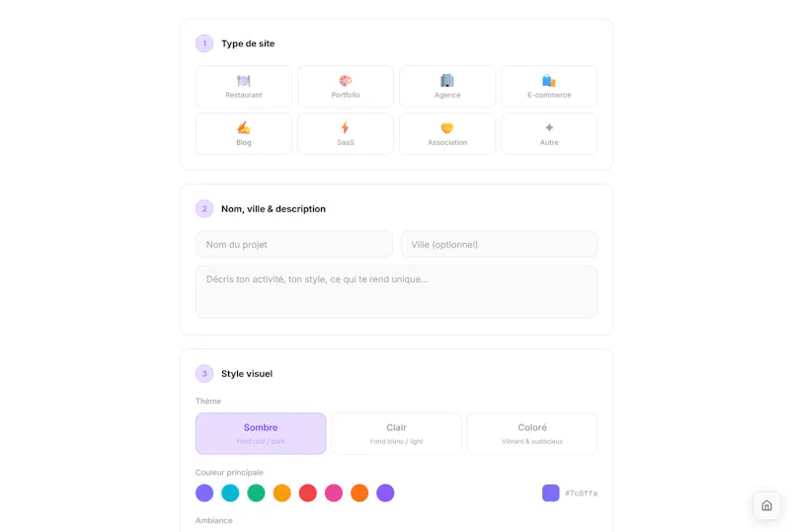This screenshot has height=532, width=790.
Task: Open the floating home icon button
Action: (x=766, y=505)
